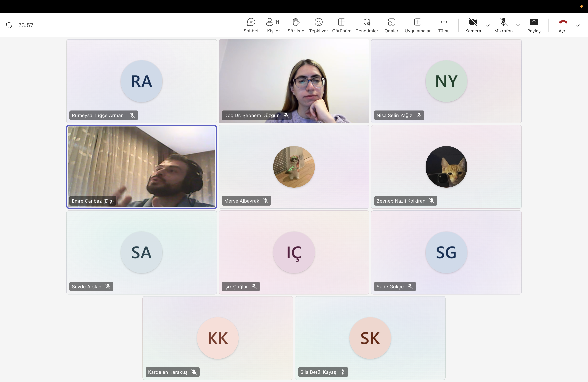Open Denetimler meeting controls
Viewport: 588px width, 382px height.
pyautogui.click(x=367, y=25)
